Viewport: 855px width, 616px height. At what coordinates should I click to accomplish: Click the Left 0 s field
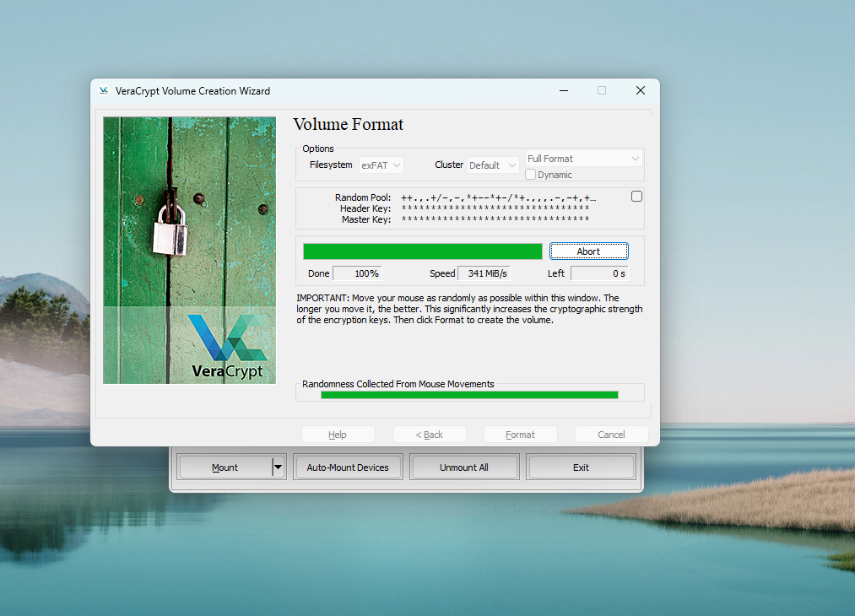(599, 273)
